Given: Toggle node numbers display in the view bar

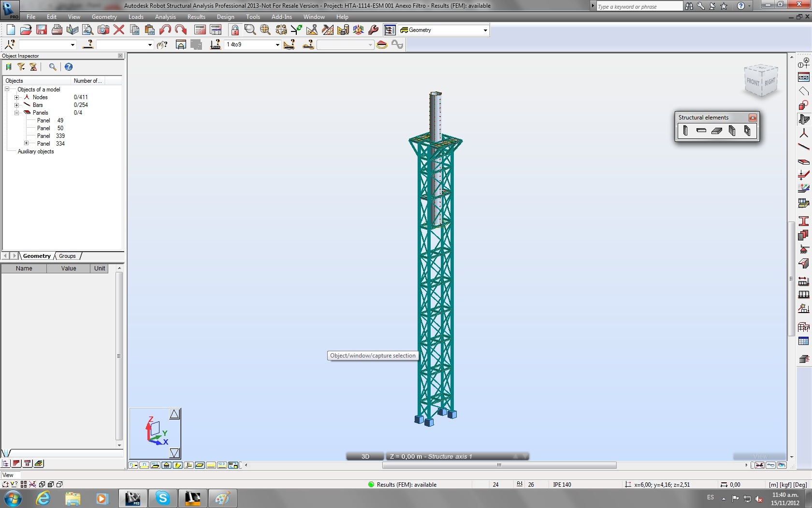Looking at the screenshot, I should [133, 465].
